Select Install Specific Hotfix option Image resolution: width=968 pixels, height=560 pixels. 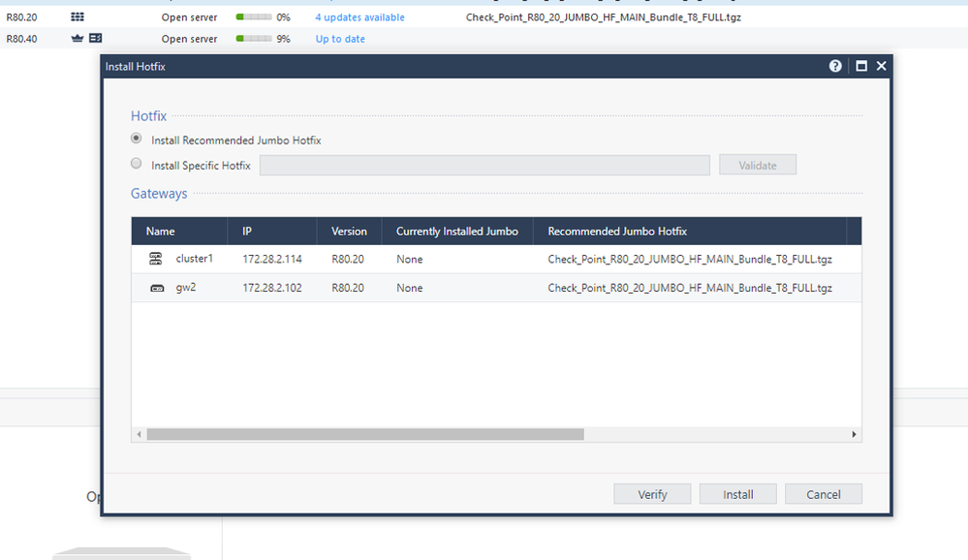137,164
